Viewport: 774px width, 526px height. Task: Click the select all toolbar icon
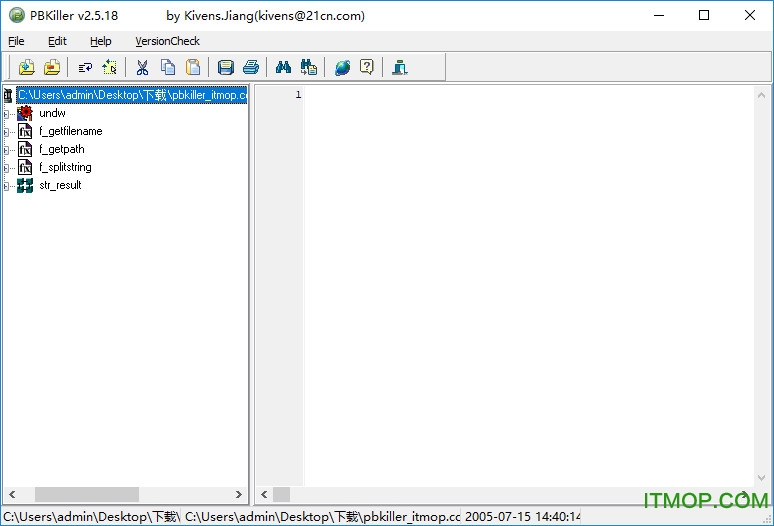tap(110, 67)
